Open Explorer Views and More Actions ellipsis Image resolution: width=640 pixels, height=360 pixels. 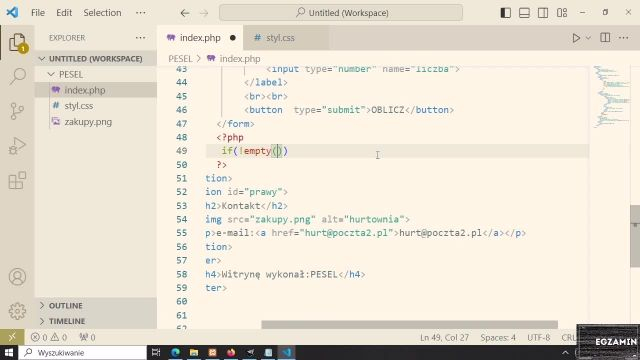pyautogui.click(x=141, y=38)
